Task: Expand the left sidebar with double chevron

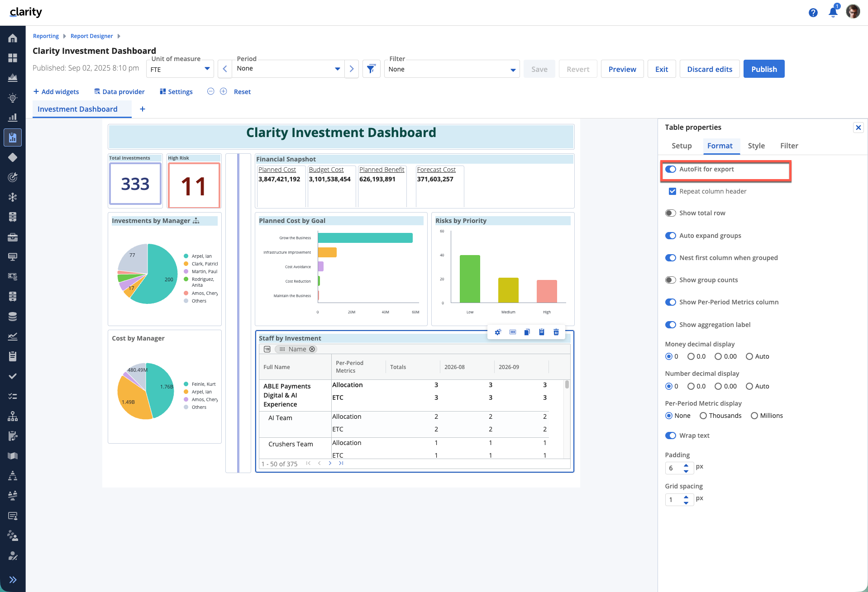Action: pos(13,580)
